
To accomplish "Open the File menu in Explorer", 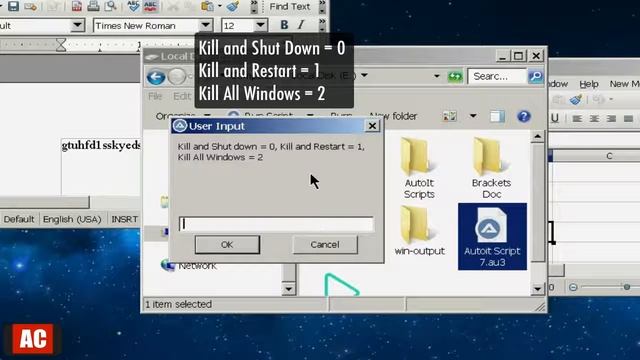I will pyautogui.click(x=155, y=96).
